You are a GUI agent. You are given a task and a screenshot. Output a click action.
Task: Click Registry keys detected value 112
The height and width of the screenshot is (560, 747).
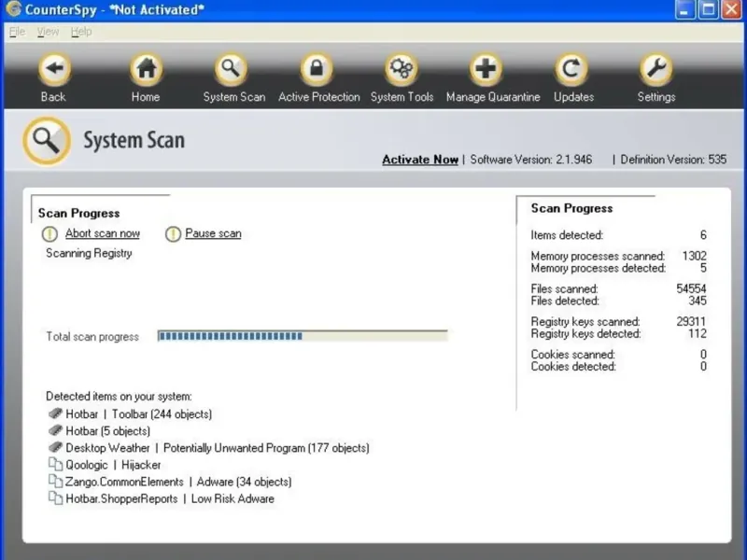click(x=698, y=333)
